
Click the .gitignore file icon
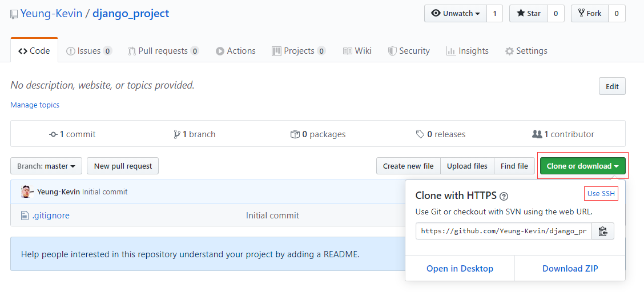(25, 215)
